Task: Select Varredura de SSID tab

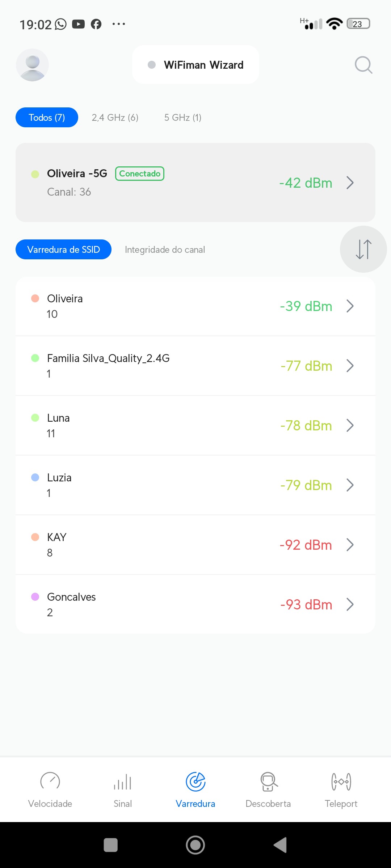Action: click(x=63, y=250)
